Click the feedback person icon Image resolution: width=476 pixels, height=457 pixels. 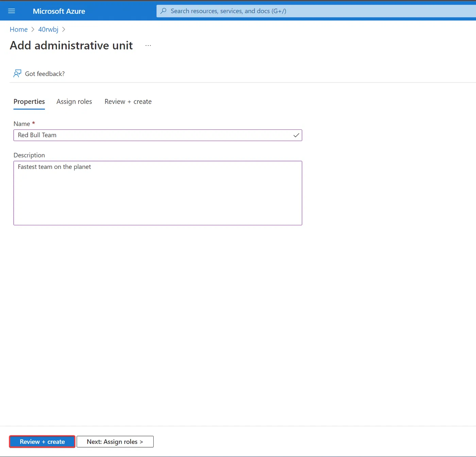(x=17, y=73)
